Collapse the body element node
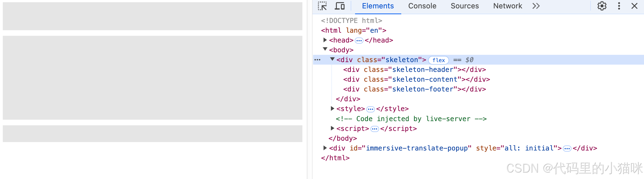This screenshot has width=644, height=179. tap(325, 49)
